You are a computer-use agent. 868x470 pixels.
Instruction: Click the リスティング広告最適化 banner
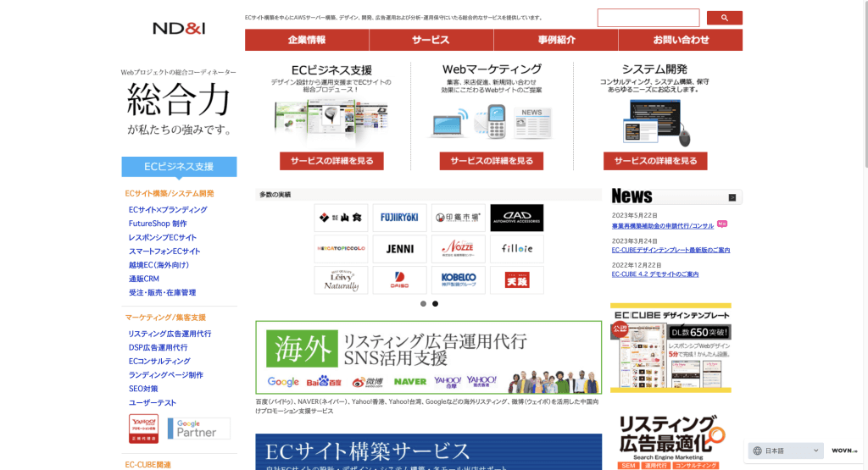(x=671, y=442)
